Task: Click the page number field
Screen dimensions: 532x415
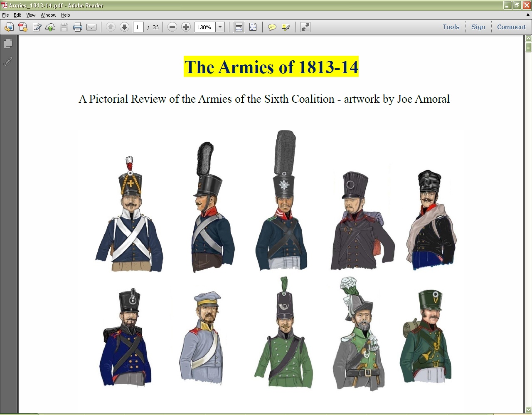Action: [138, 27]
